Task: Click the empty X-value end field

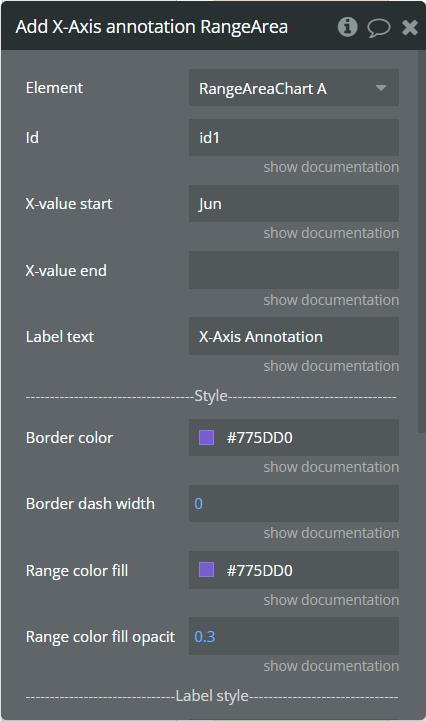Action: coord(294,270)
